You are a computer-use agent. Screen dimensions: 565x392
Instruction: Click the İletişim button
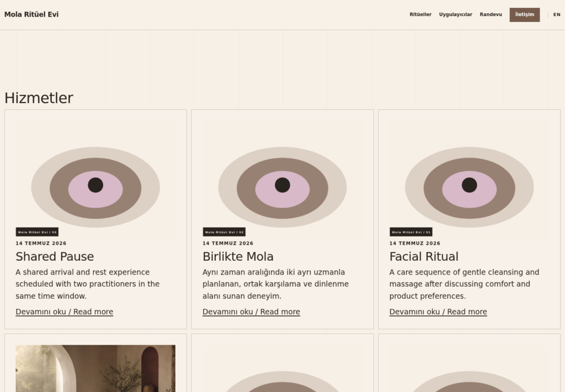524,15
